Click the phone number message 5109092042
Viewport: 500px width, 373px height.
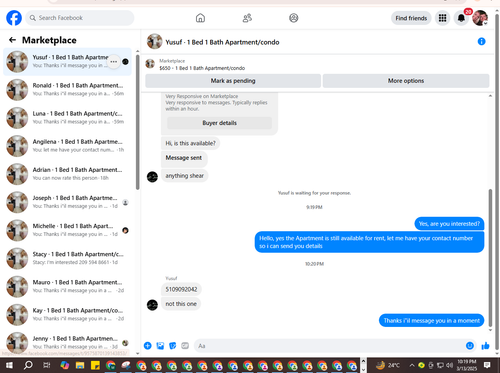[181, 289]
